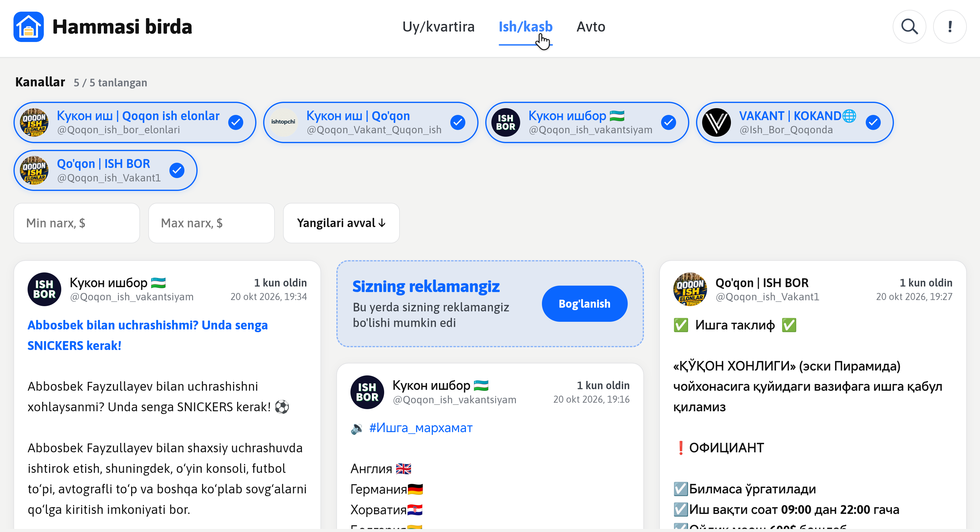Click the 20 okt 2026, 19:34 timestamp
The image size is (980, 532).
click(269, 297)
